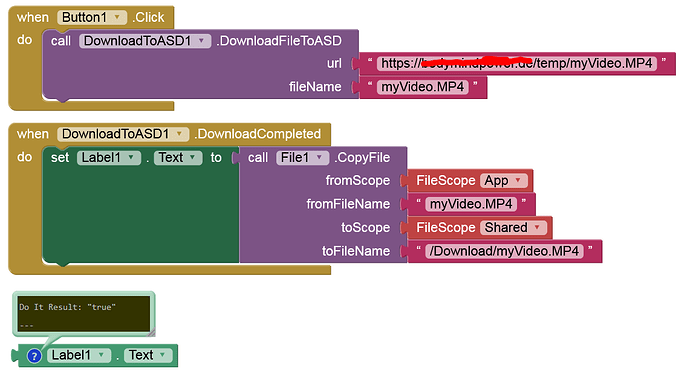Open the Button1 component dropdown
Image resolution: width=690 pixels, height=377 pixels.
[92, 18]
